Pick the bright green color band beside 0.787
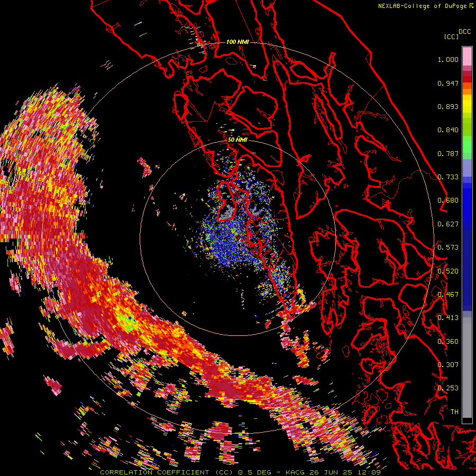The image size is (476, 476). [x=467, y=144]
